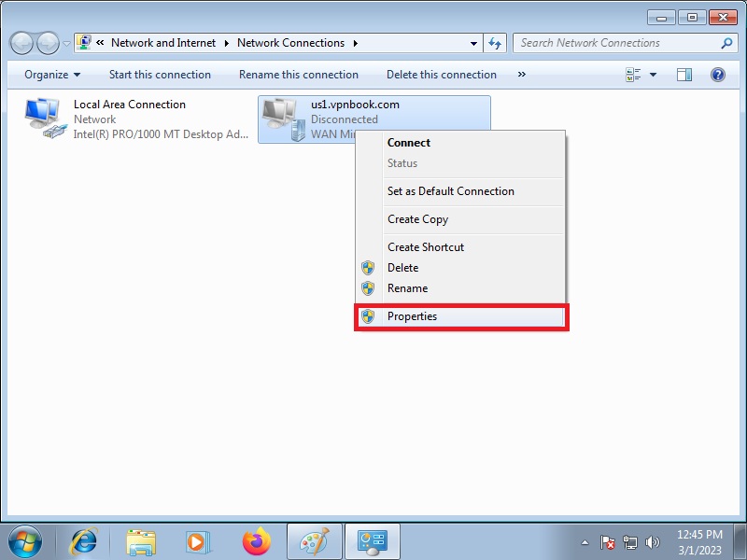The height and width of the screenshot is (560, 747).
Task: Click Set as Default Connection
Action: tap(451, 191)
